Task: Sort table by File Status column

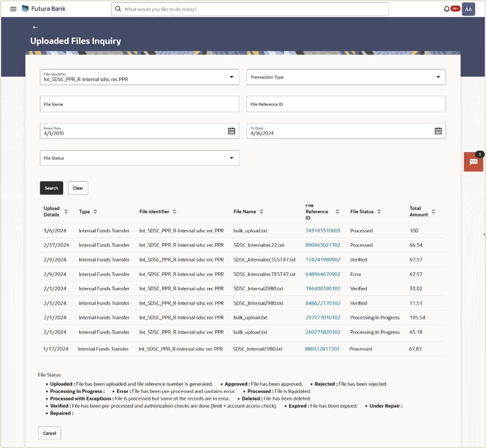Action: click(379, 212)
